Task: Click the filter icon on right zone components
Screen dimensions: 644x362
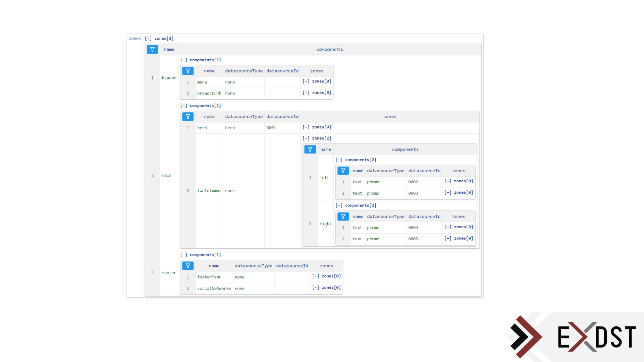Action: pyautogui.click(x=343, y=216)
